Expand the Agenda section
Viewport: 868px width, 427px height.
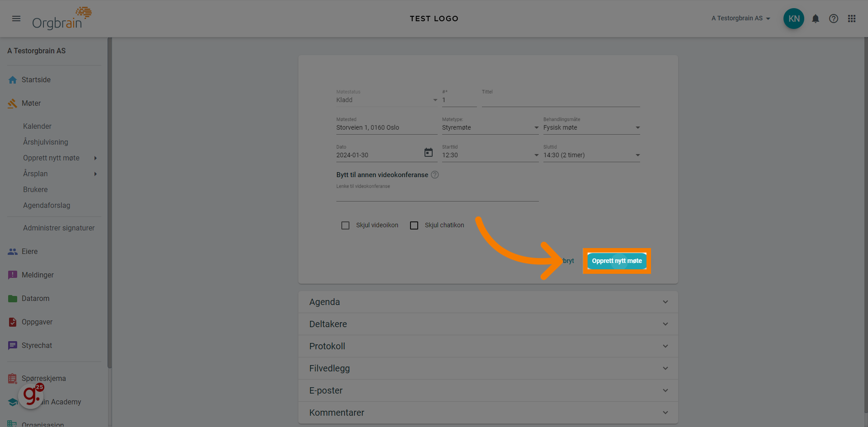pyautogui.click(x=488, y=302)
